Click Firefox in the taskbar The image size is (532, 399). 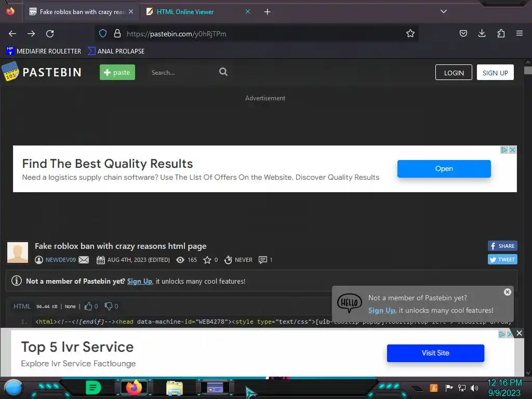point(134,388)
